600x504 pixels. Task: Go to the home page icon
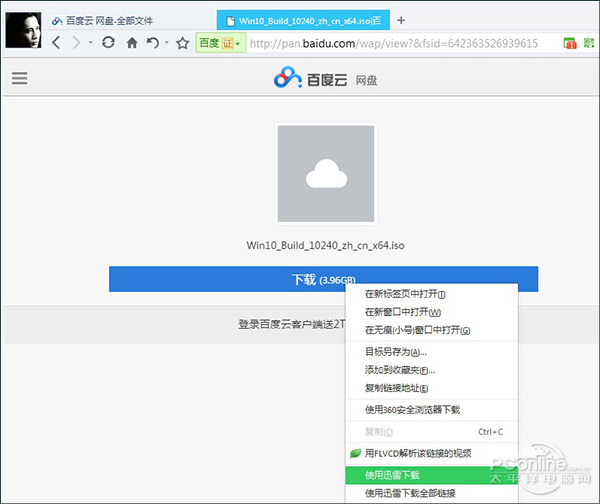tap(132, 42)
